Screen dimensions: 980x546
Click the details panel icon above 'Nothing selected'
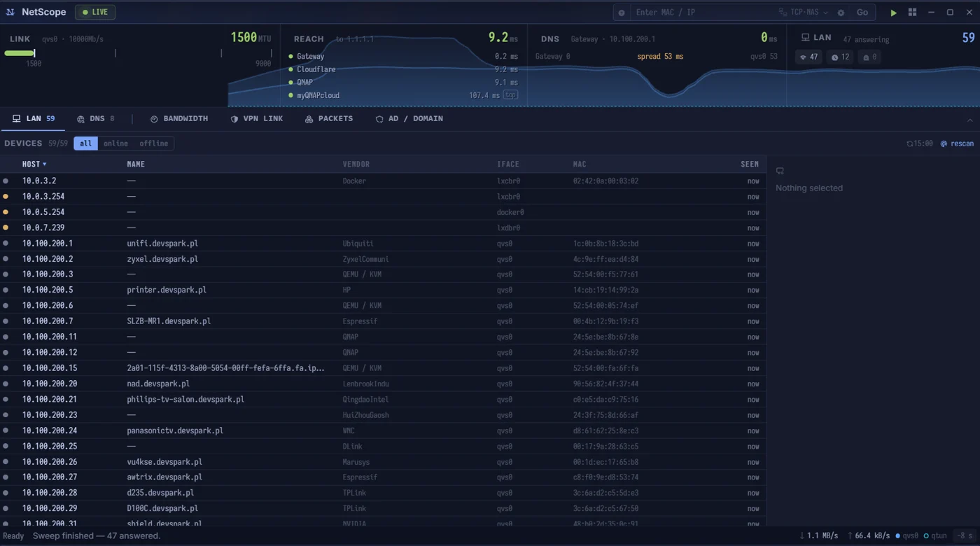point(780,171)
